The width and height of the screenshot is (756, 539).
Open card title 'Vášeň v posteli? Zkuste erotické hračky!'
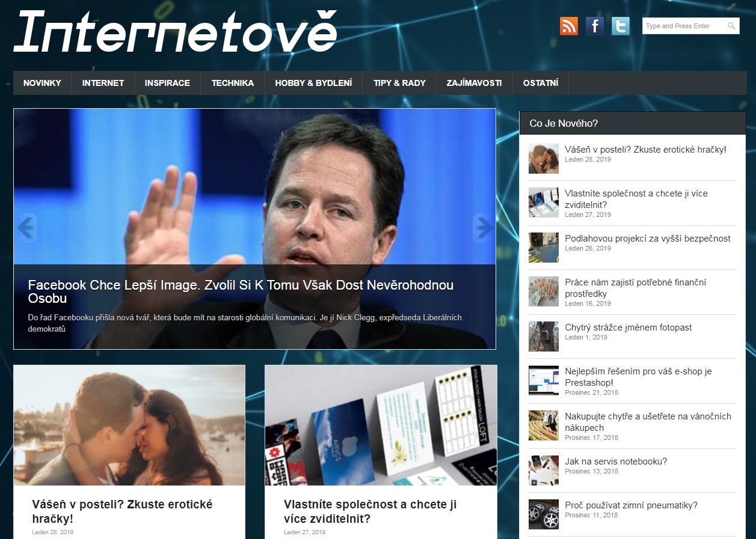click(x=122, y=511)
